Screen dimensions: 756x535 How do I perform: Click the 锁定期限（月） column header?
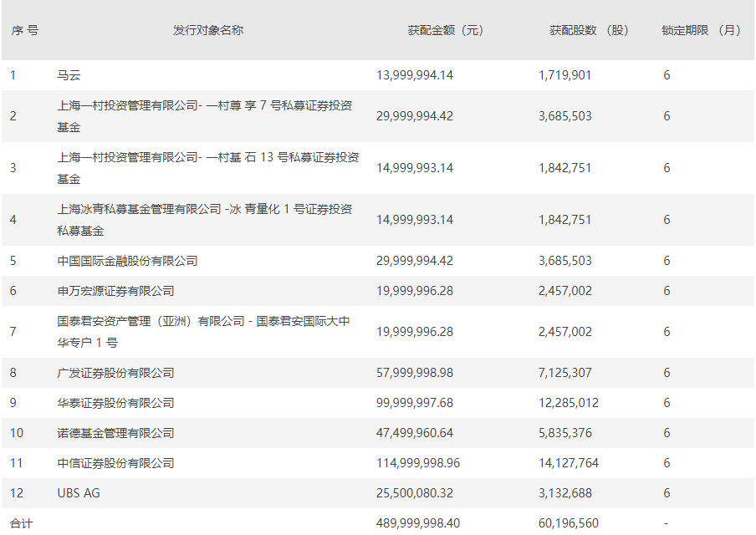pos(701,30)
